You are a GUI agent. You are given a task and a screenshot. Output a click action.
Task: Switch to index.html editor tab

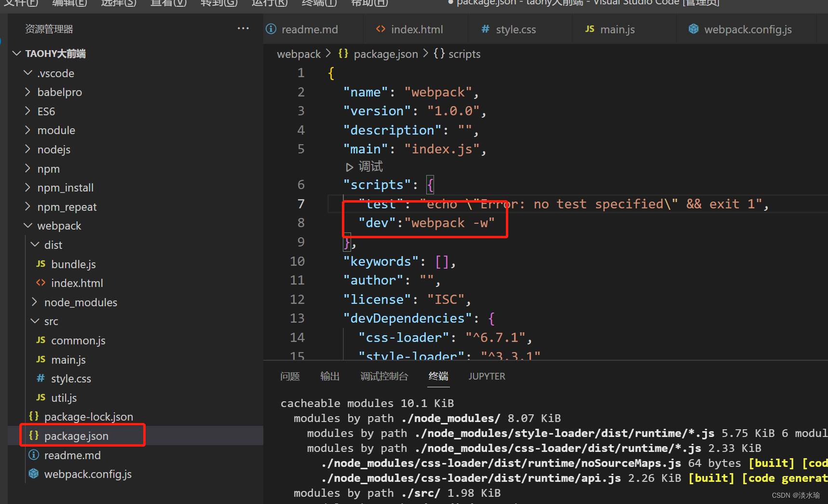[x=417, y=29]
